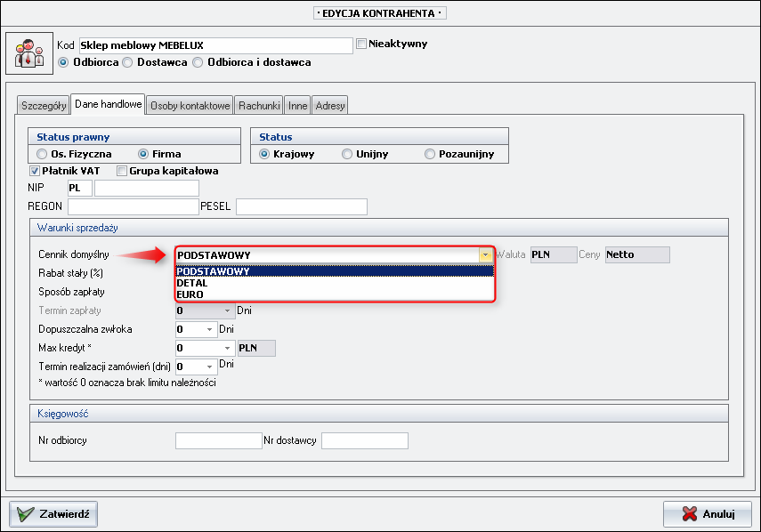
Task: Go to the Rachunki tab
Action: click(260, 106)
